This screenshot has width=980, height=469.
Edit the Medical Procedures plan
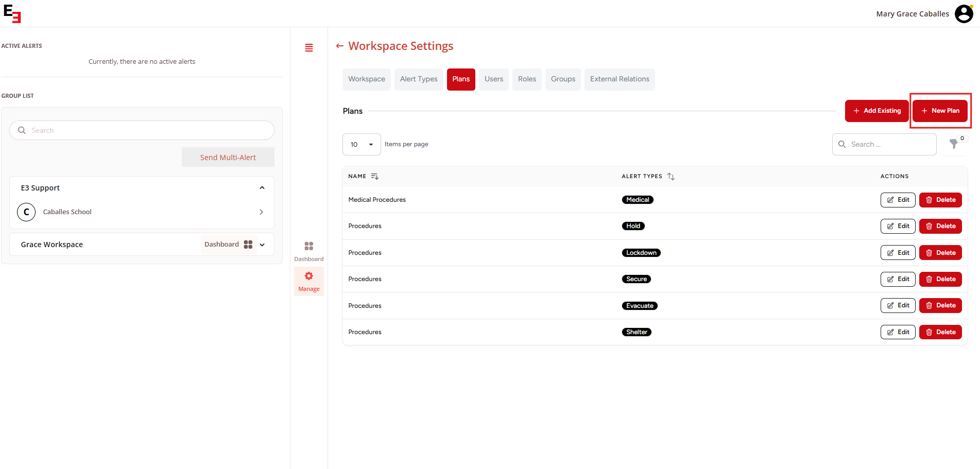(898, 200)
